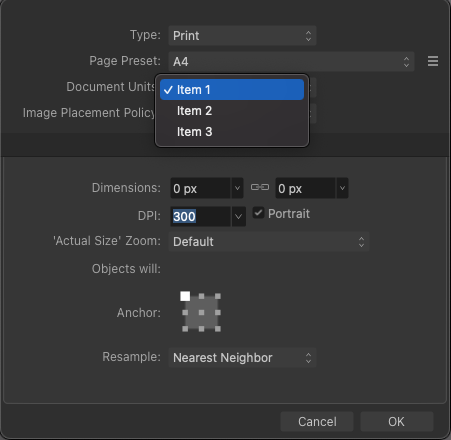This screenshot has height=440, width=451.
Task: Select the top-right anchor point
Action: [x=218, y=296]
